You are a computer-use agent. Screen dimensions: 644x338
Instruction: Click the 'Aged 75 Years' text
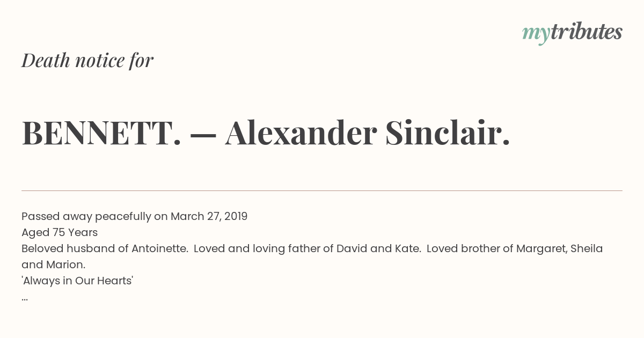coord(60,233)
